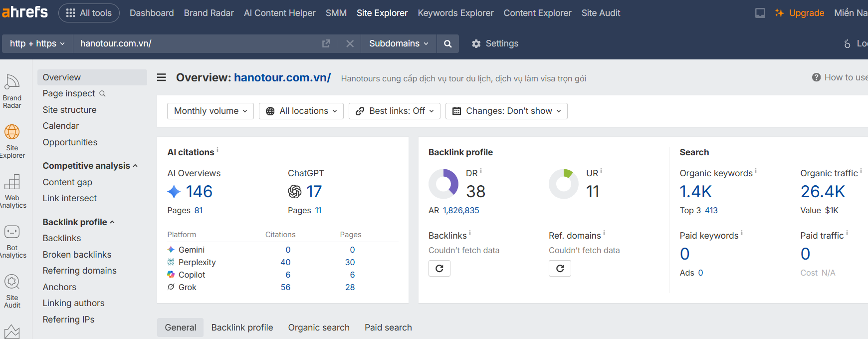This screenshot has width=868, height=339.
Task: Open the http + https protocol dropdown
Action: (x=37, y=44)
